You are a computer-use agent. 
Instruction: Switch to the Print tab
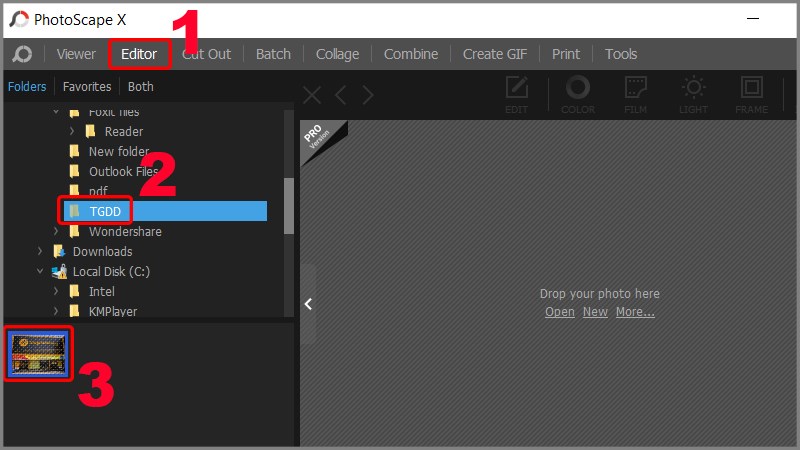click(x=566, y=54)
